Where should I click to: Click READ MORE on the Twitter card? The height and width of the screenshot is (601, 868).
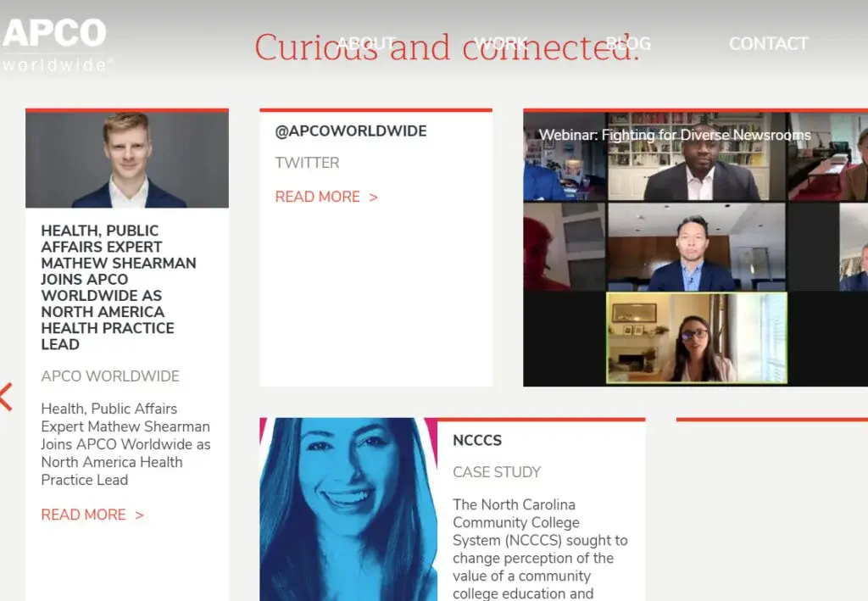(x=326, y=197)
